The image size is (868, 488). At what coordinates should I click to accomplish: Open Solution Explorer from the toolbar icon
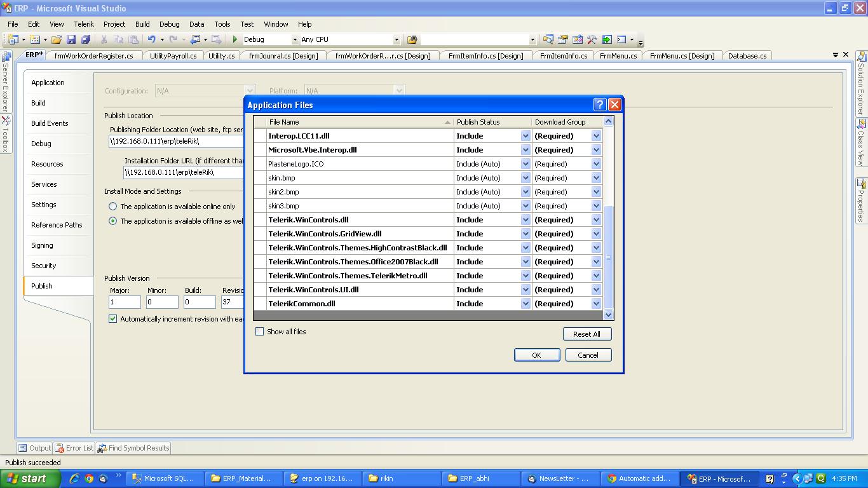(548, 39)
